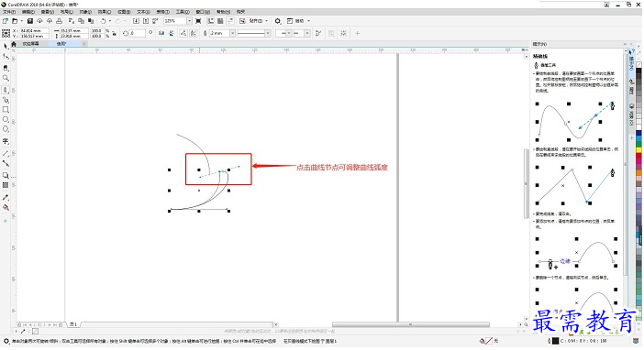This screenshot has width=644, height=350.
Task: Open the outline width dropdown arrow
Action: pos(232,33)
